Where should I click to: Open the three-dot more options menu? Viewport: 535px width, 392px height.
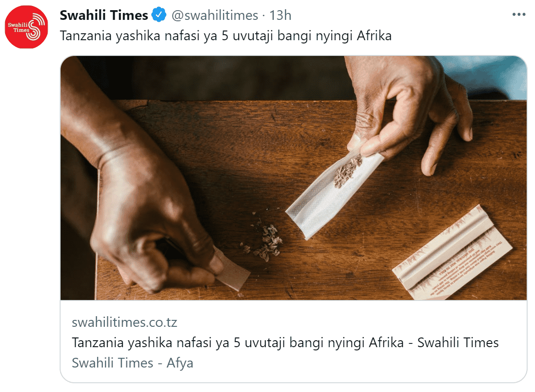(519, 15)
